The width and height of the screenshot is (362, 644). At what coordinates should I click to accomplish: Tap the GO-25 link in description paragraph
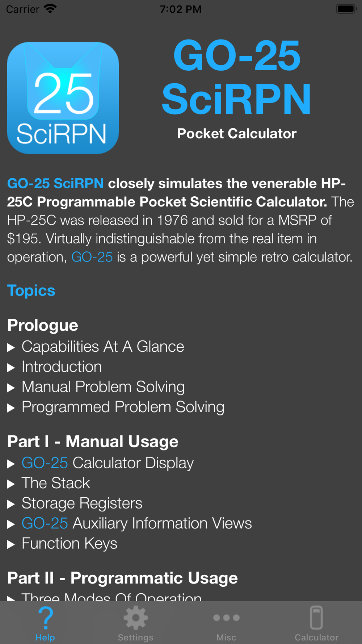(x=92, y=257)
